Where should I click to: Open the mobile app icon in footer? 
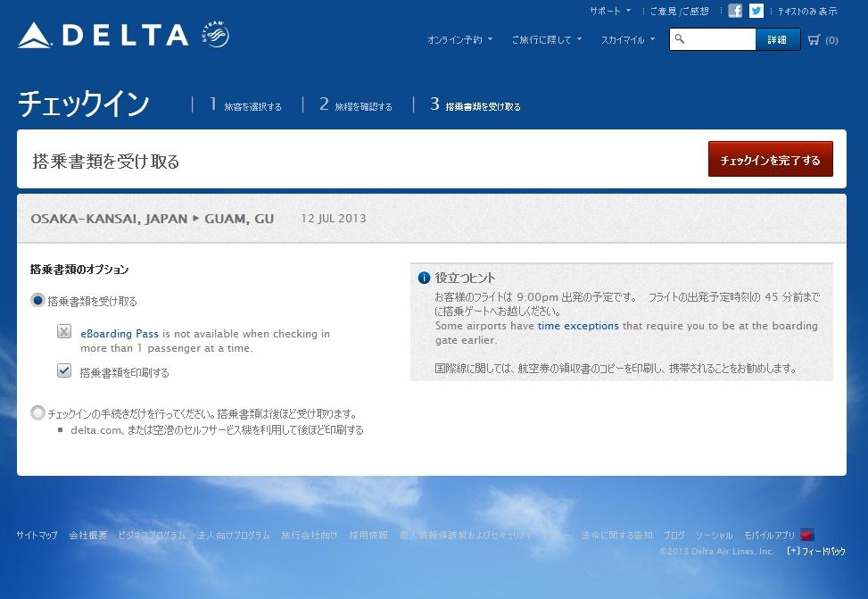point(807,535)
